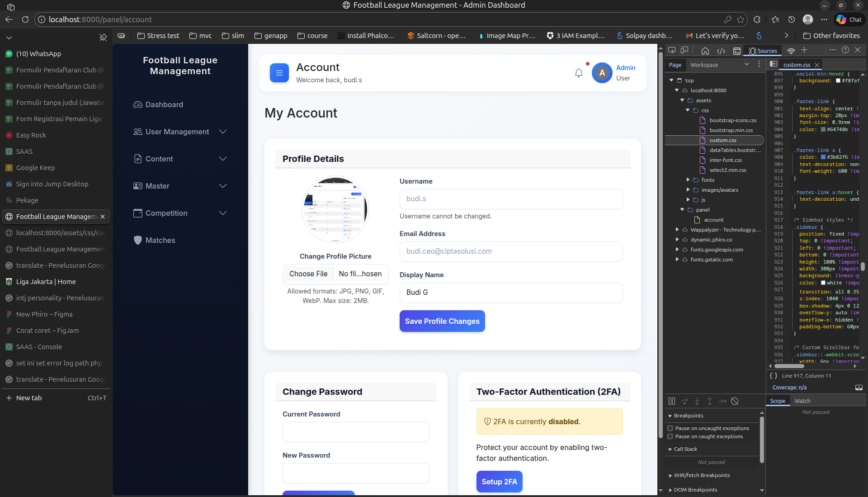The width and height of the screenshot is (868, 497).
Task: Open the Network panel wifi icon
Action: (791, 51)
